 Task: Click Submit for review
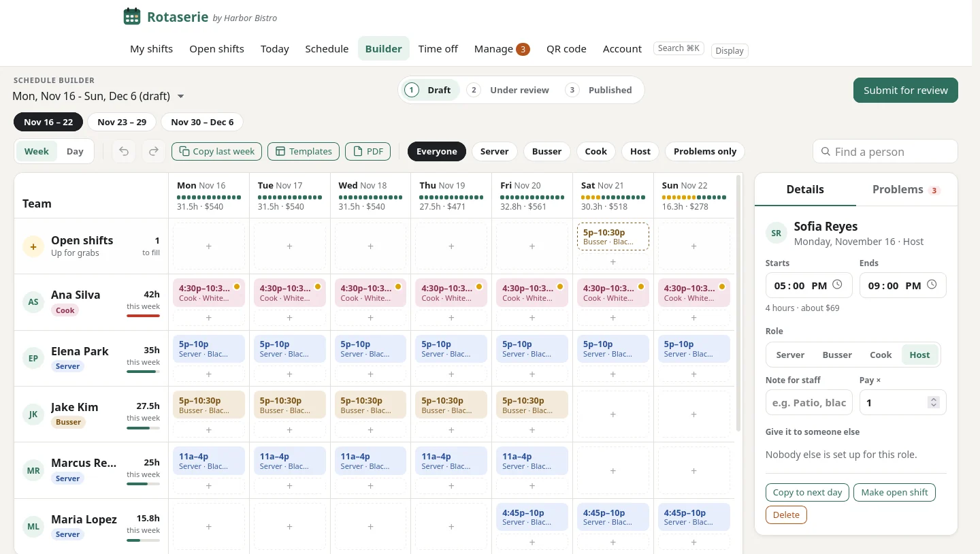[x=905, y=91]
